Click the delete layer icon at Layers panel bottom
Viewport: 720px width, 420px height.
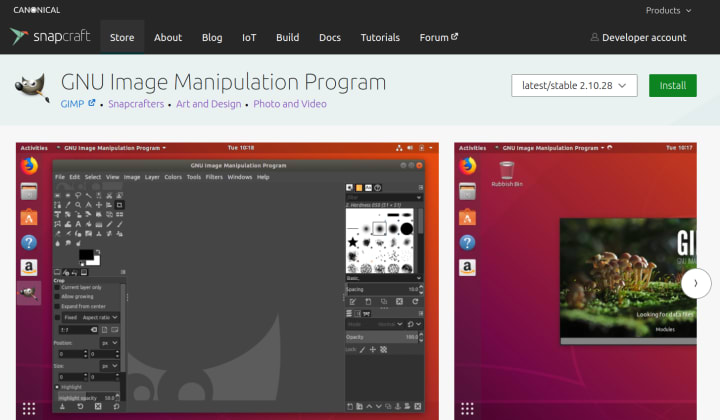click(417, 406)
